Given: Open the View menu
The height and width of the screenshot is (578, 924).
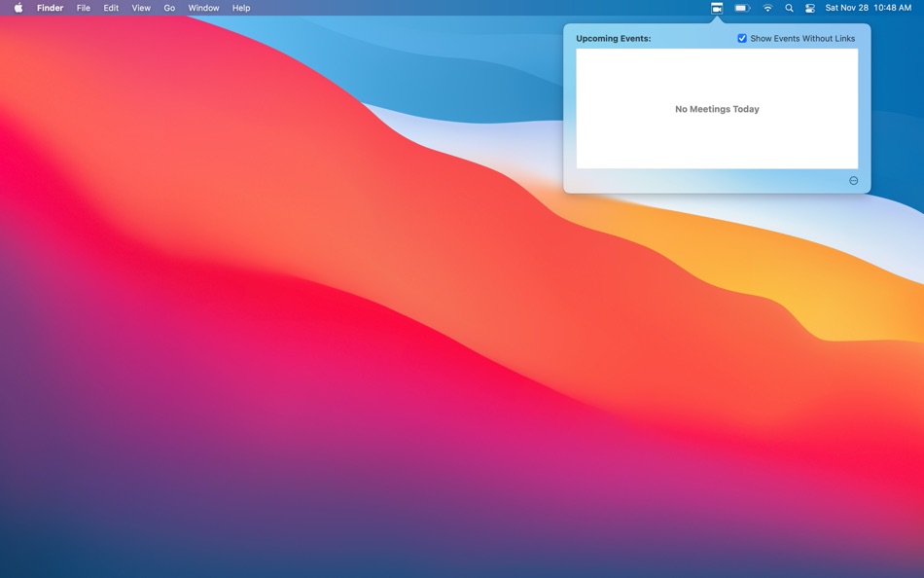Looking at the screenshot, I should (141, 8).
